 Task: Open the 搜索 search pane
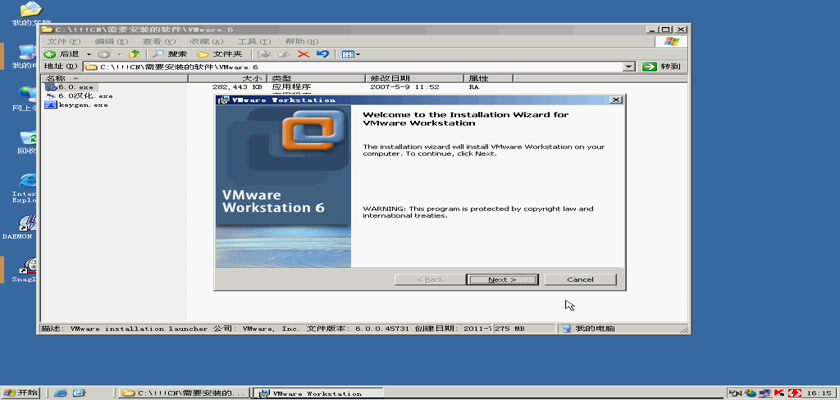pos(169,54)
